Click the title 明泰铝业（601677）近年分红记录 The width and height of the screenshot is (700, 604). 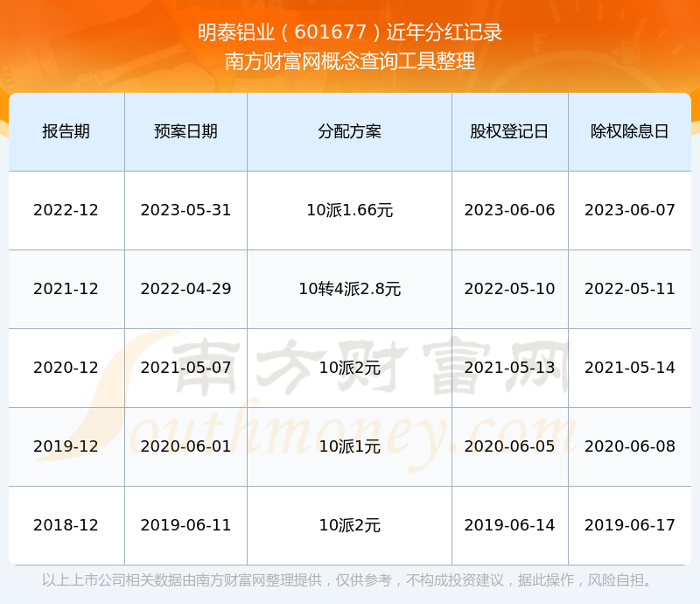[x=350, y=32]
